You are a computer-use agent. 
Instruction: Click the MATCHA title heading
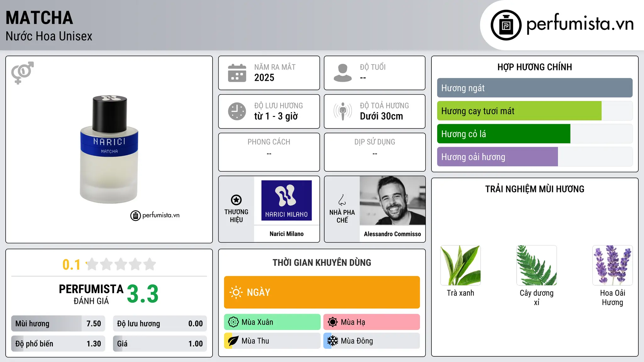[39, 18]
